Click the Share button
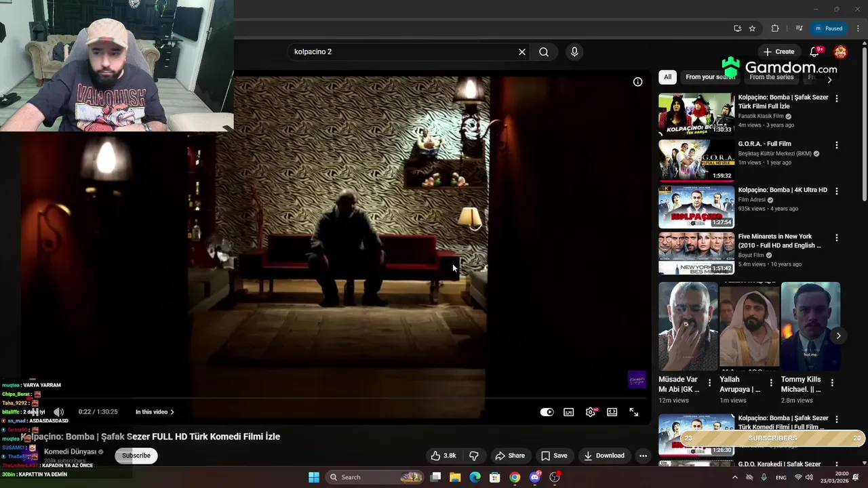The image size is (868, 488). click(510, 455)
